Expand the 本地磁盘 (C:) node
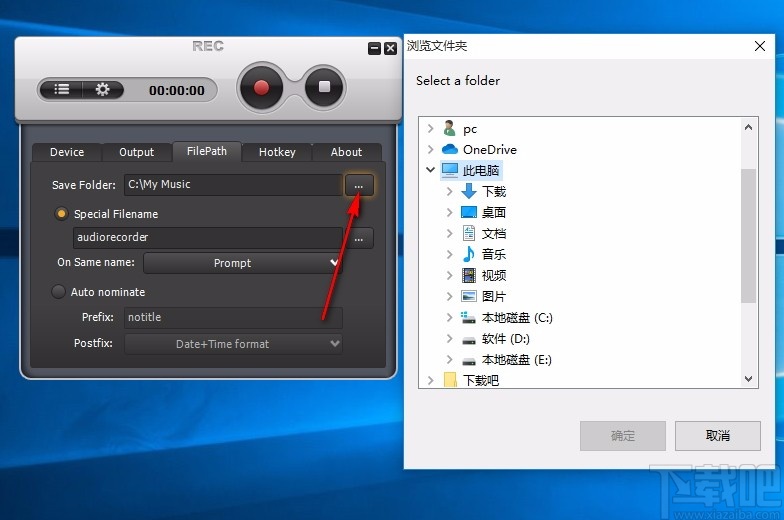The image size is (784, 520). click(450, 317)
